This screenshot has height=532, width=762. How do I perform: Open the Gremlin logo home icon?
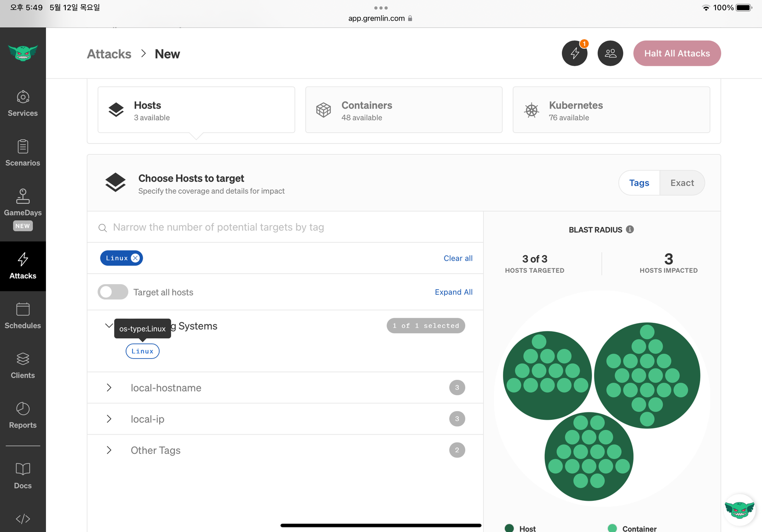coord(23,53)
